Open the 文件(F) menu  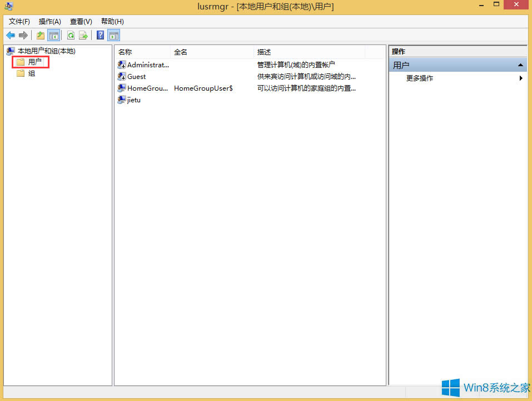(19, 21)
